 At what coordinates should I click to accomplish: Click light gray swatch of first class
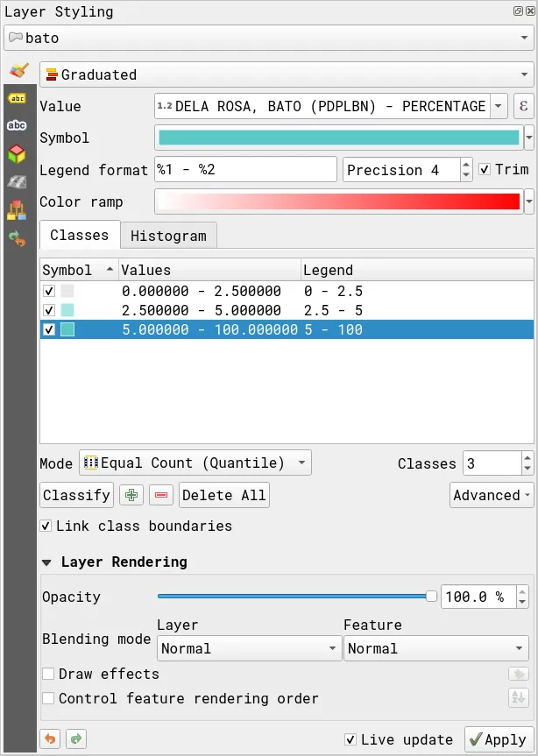67,291
